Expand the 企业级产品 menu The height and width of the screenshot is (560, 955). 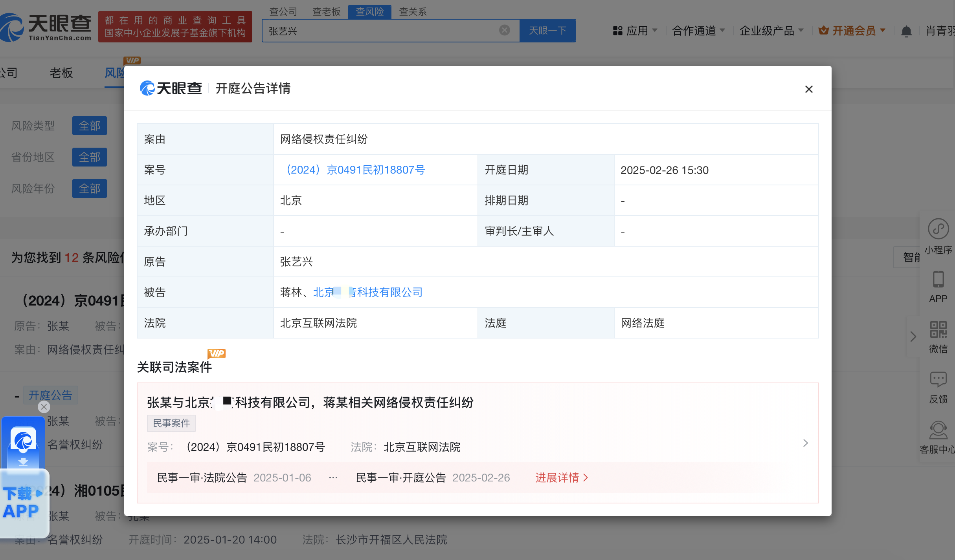tap(771, 31)
